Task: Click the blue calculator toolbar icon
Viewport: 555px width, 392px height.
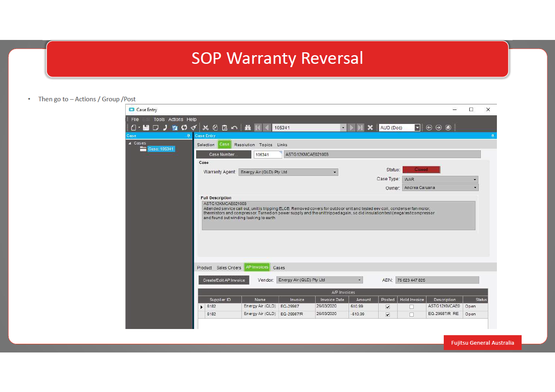Action: point(175,128)
